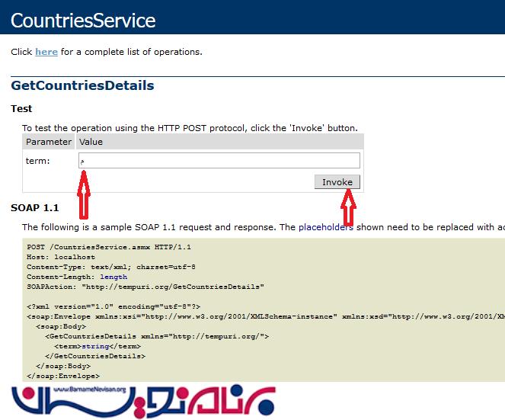This screenshot has width=505, height=420.
Task: Click the 'here' link for operations list
Action: tap(46, 52)
